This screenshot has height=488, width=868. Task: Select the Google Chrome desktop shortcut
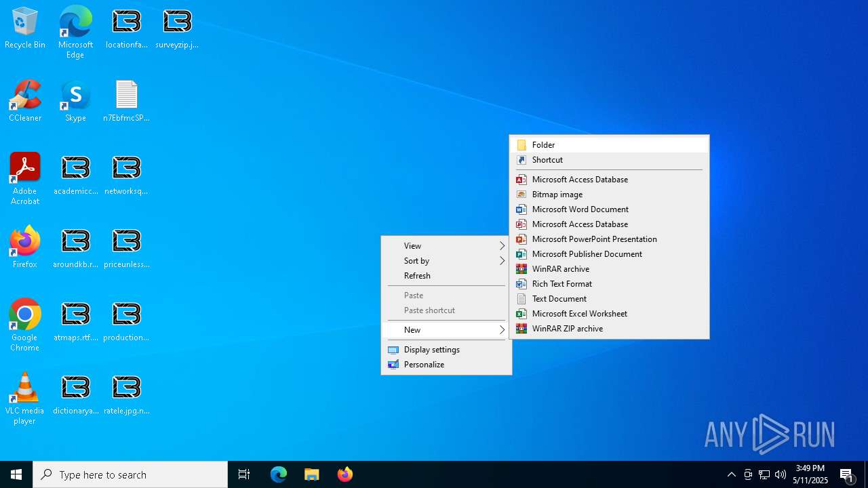point(25,325)
